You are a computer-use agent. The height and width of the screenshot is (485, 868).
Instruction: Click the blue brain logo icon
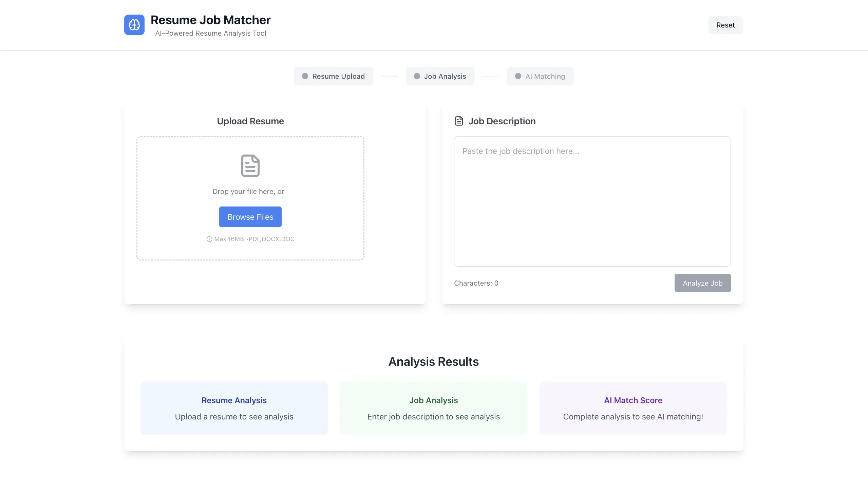134,25
